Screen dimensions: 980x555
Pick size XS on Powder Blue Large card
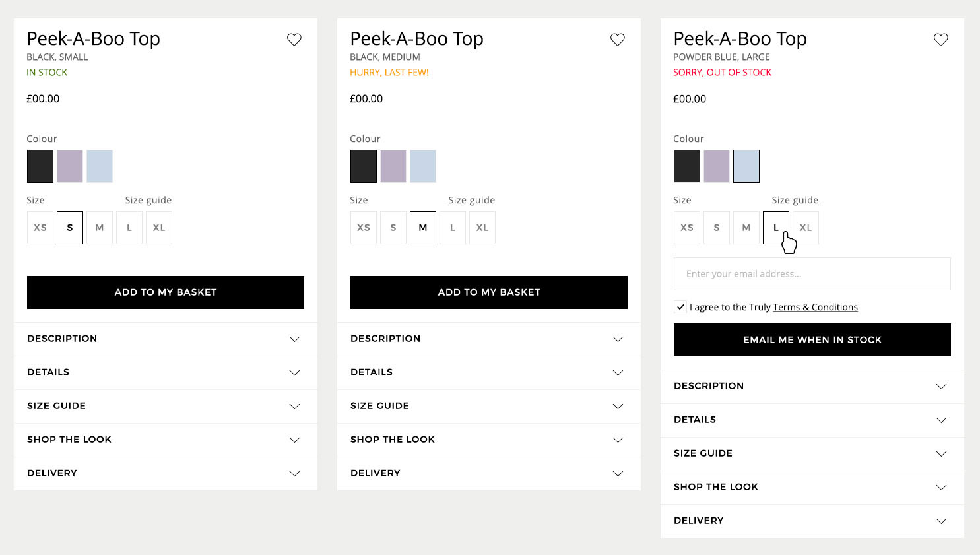[687, 228]
